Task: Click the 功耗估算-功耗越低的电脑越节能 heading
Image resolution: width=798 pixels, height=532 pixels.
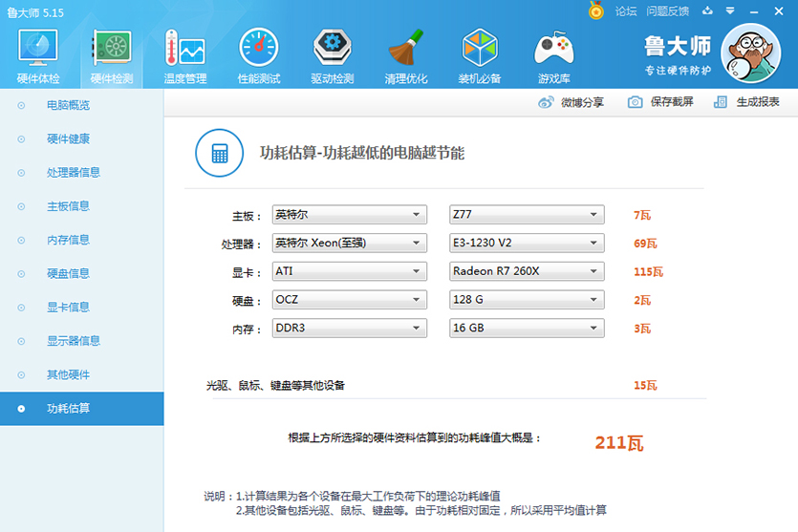Action: [362, 153]
